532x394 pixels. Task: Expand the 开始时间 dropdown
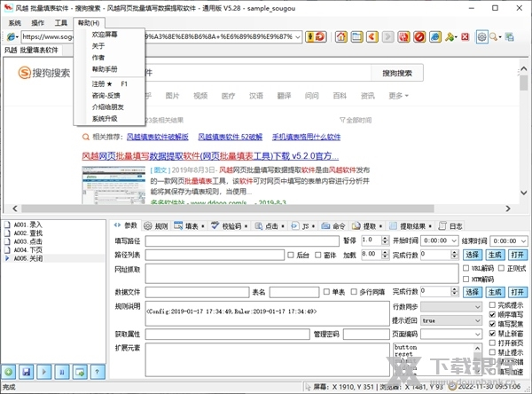tap(454, 240)
